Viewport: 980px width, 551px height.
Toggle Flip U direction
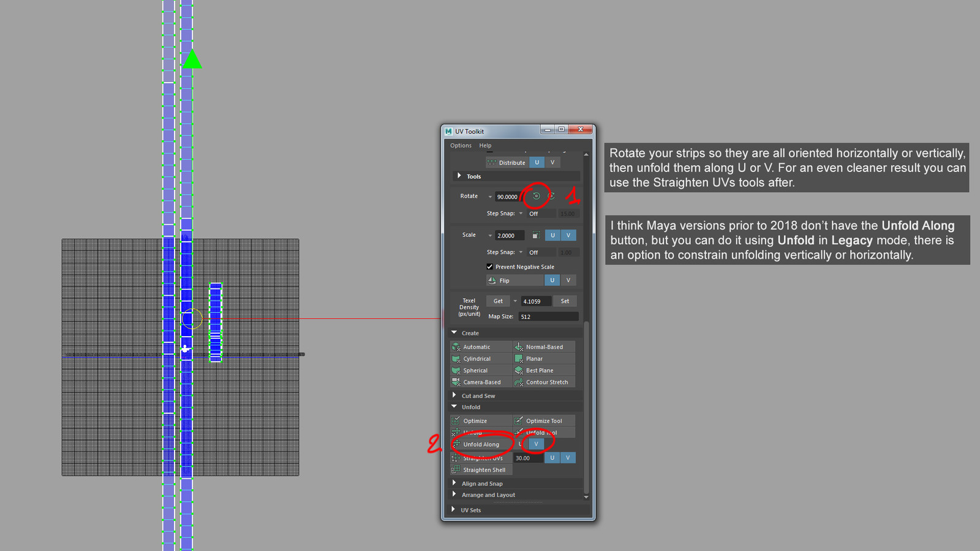click(552, 280)
